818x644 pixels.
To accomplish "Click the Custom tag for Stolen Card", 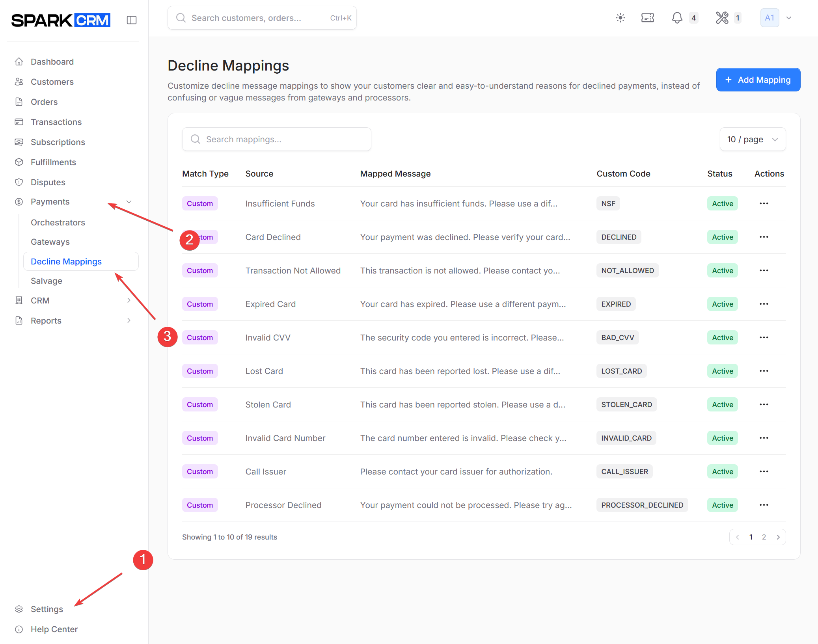I will (199, 404).
